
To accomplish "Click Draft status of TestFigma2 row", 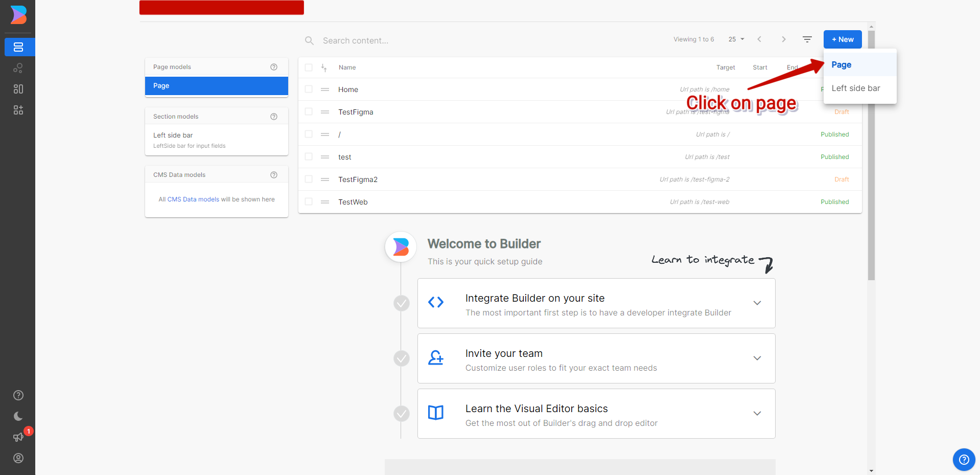I will (x=842, y=179).
